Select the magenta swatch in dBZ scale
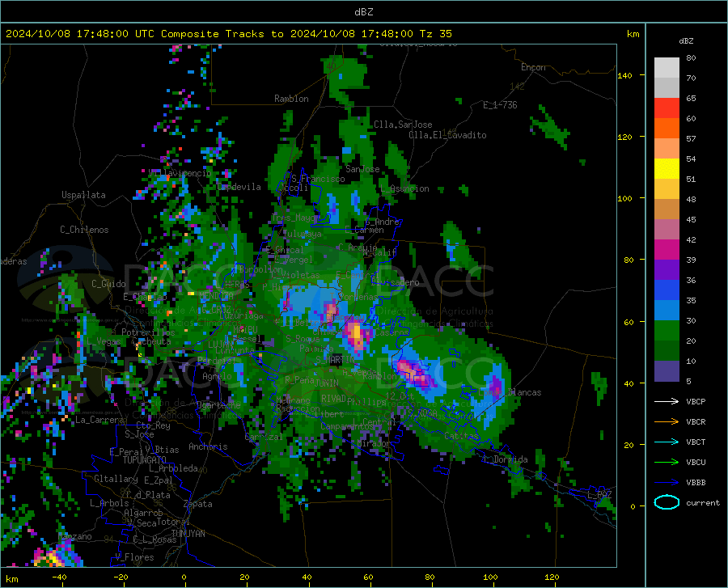Screen dimensions: 728x588 [x=667, y=249]
